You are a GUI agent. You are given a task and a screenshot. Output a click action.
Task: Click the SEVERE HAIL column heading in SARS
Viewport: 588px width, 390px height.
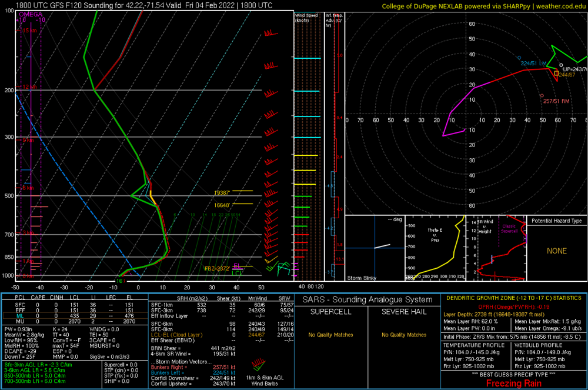point(403,311)
